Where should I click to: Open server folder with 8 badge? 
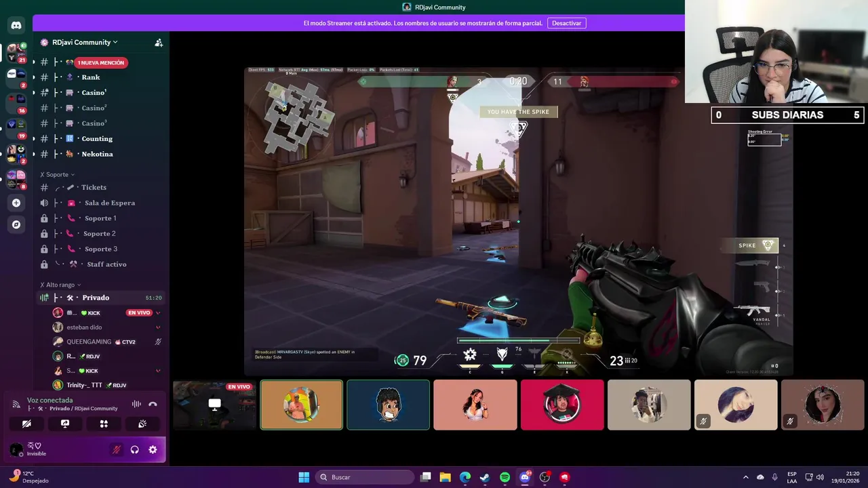[x=16, y=179]
